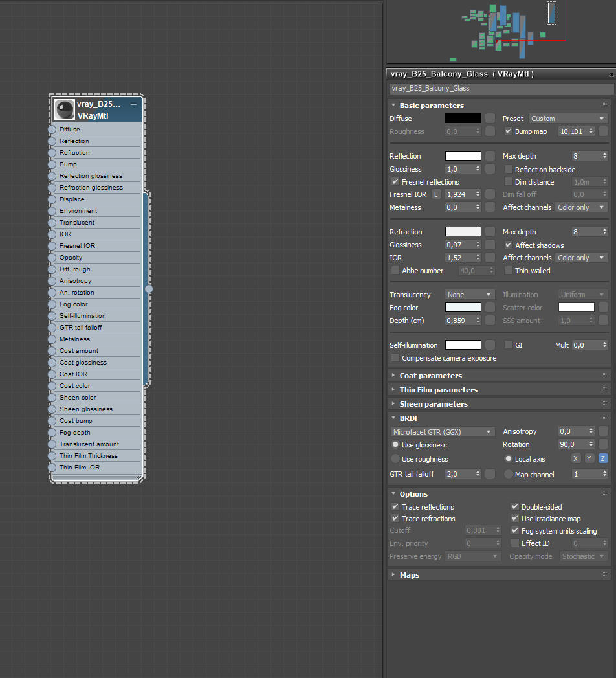
Task: Click the Thin Film IOR input socket
Action: [x=52, y=468]
